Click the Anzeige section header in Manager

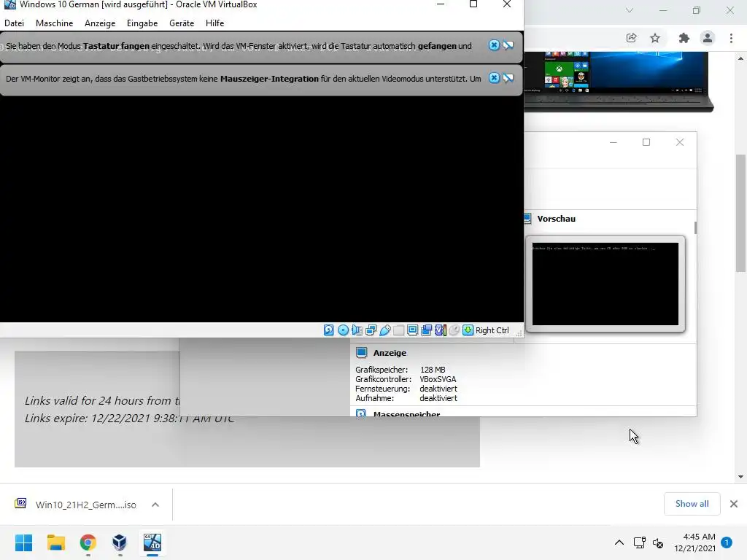(390, 353)
